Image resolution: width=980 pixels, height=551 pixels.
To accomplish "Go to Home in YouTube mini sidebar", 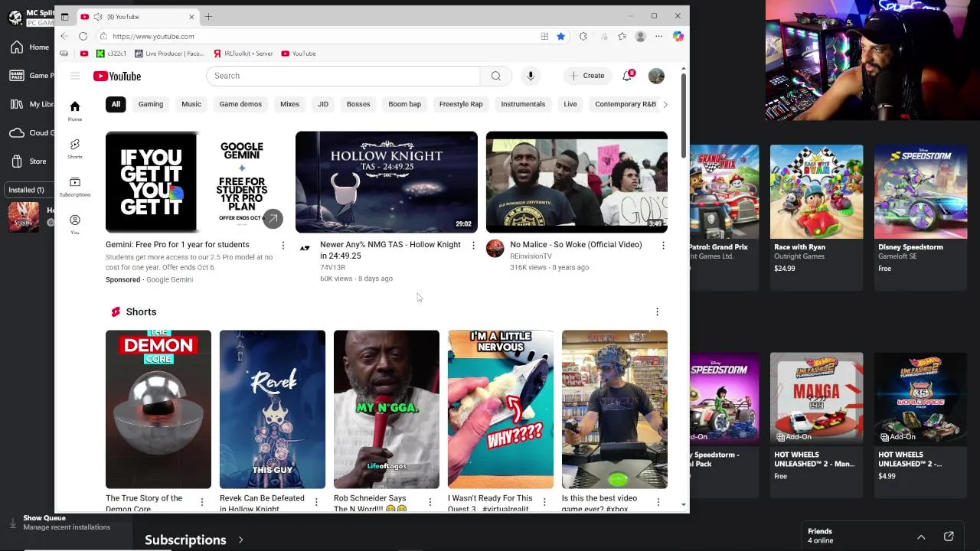I will 75,111.
